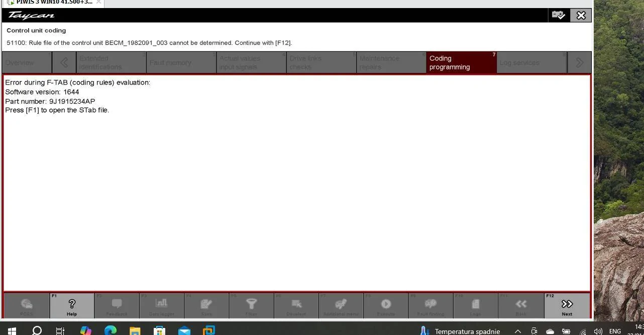Open Windows taskbar search

37,331
